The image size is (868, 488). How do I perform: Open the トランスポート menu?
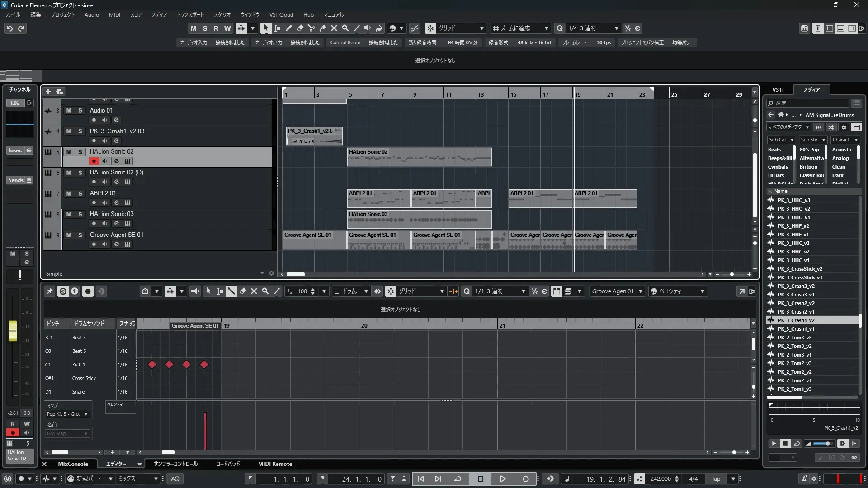click(x=190, y=14)
